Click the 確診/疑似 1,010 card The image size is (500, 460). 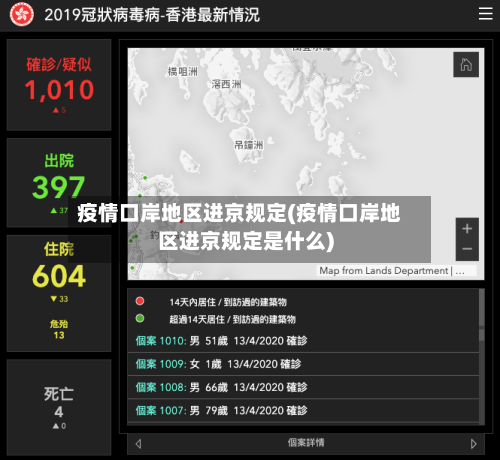coord(59,85)
